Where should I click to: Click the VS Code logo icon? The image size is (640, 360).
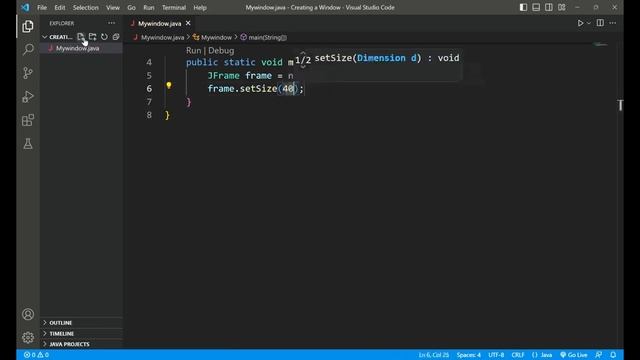point(25,7)
